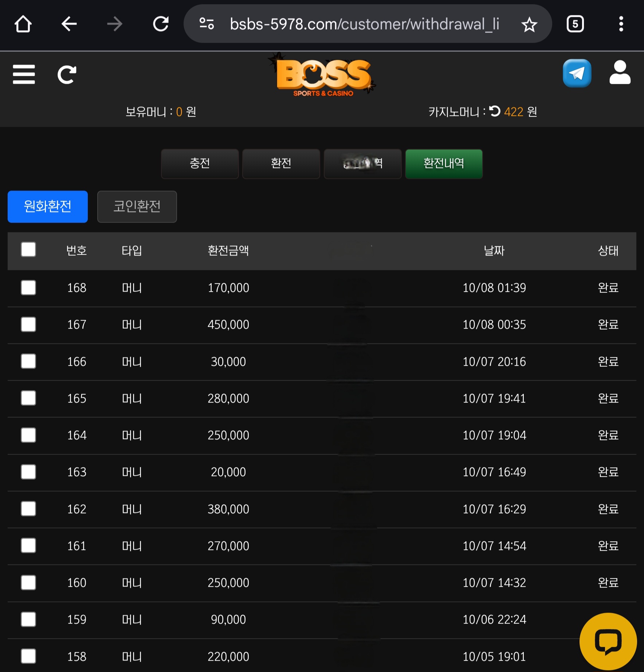Image resolution: width=644 pixels, height=672 pixels.
Task: Open the yellow live chat bubble
Action: click(608, 641)
